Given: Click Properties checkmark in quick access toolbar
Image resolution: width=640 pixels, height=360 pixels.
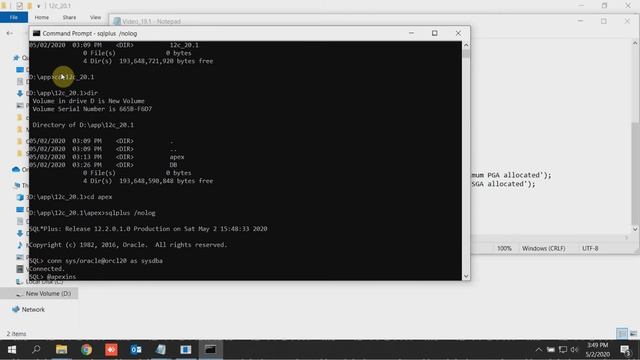Looking at the screenshot, I should 20,6.
